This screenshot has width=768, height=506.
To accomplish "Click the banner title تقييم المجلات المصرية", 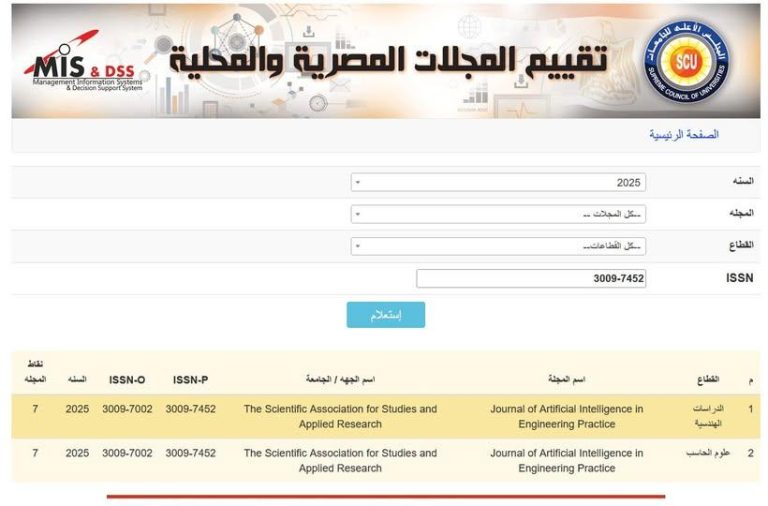I will (390, 62).
